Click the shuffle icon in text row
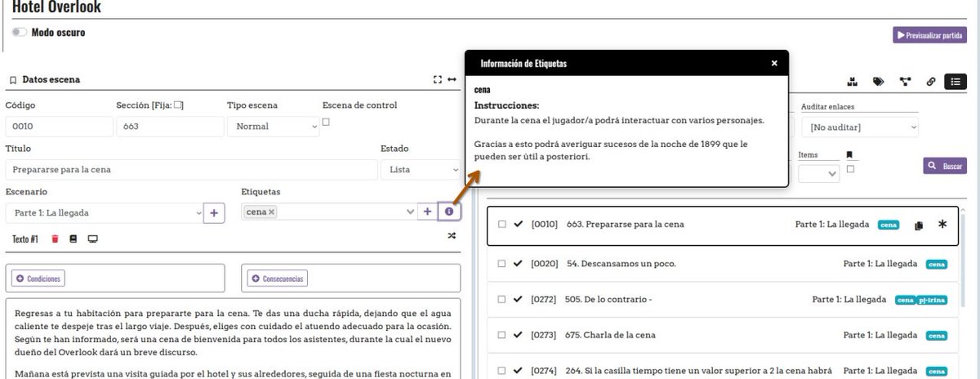980x379 pixels. tap(452, 236)
